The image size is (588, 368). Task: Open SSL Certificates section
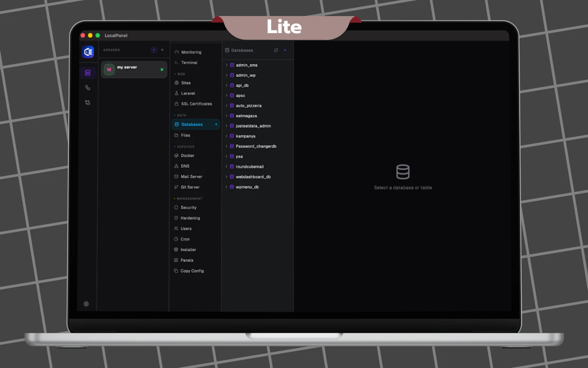[196, 104]
